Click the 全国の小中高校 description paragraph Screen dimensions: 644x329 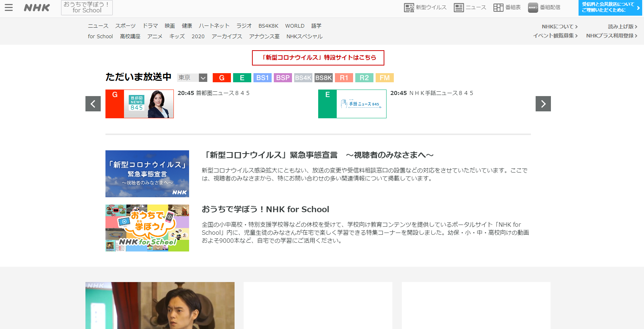coord(365,233)
